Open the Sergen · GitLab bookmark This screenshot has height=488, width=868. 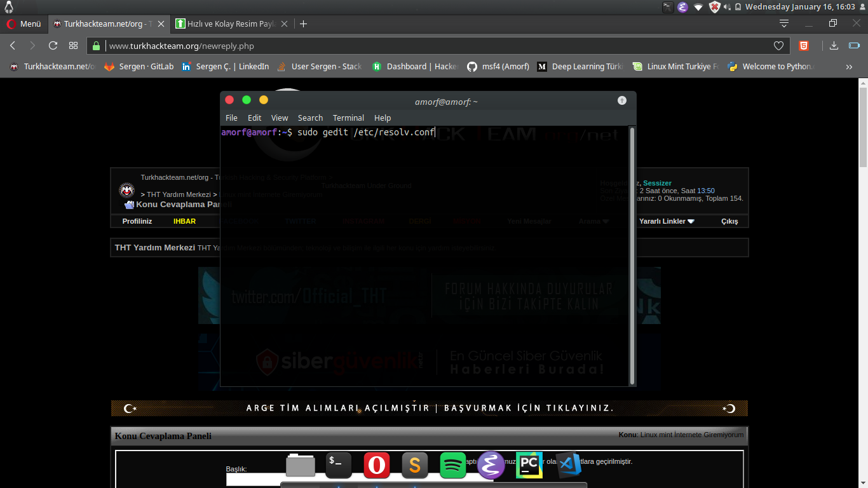click(139, 66)
